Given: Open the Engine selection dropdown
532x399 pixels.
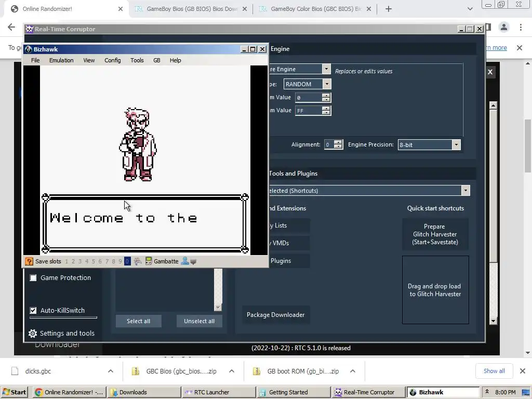Looking at the screenshot, I should point(326,69).
